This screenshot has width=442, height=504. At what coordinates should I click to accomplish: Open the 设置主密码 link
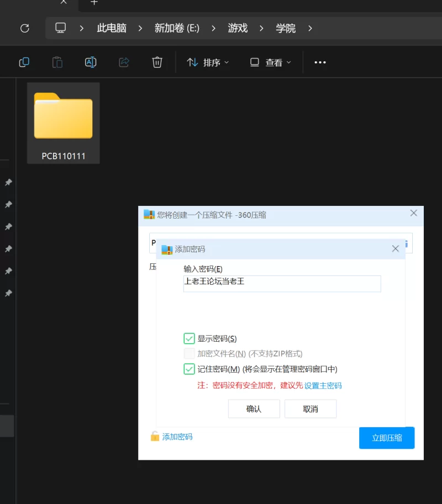point(323,385)
